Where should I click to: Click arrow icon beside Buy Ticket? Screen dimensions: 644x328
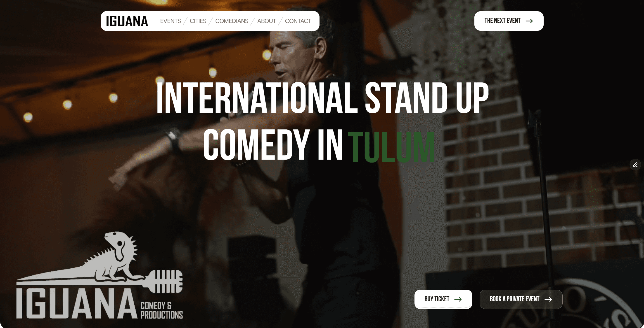pos(458,299)
